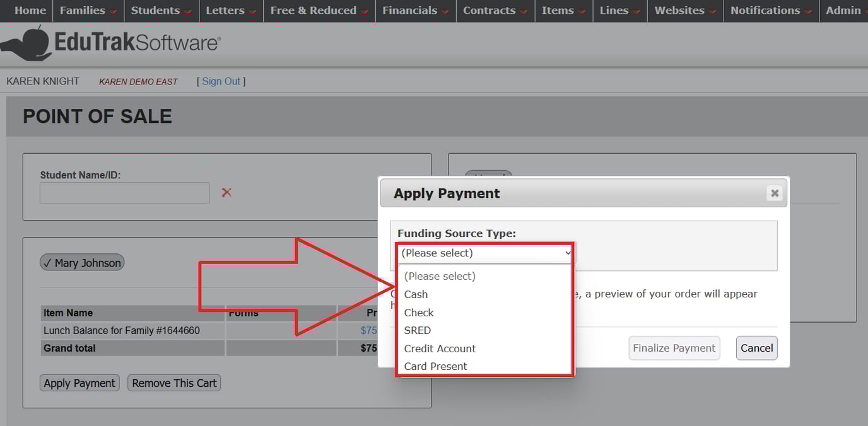Select Card Present payment option
Image resolution: width=868 pixels, height=426 pixels.
coord(435,366)
